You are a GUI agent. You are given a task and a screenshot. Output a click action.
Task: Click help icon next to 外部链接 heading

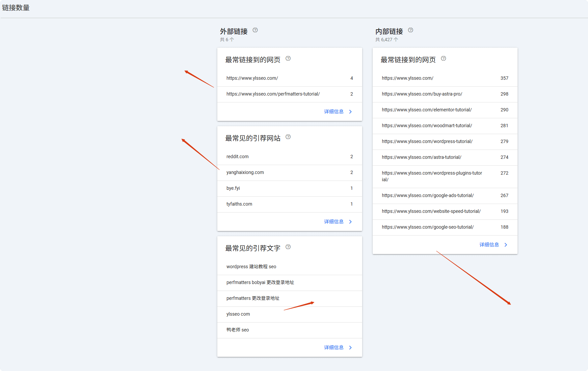tap(255, 30)
